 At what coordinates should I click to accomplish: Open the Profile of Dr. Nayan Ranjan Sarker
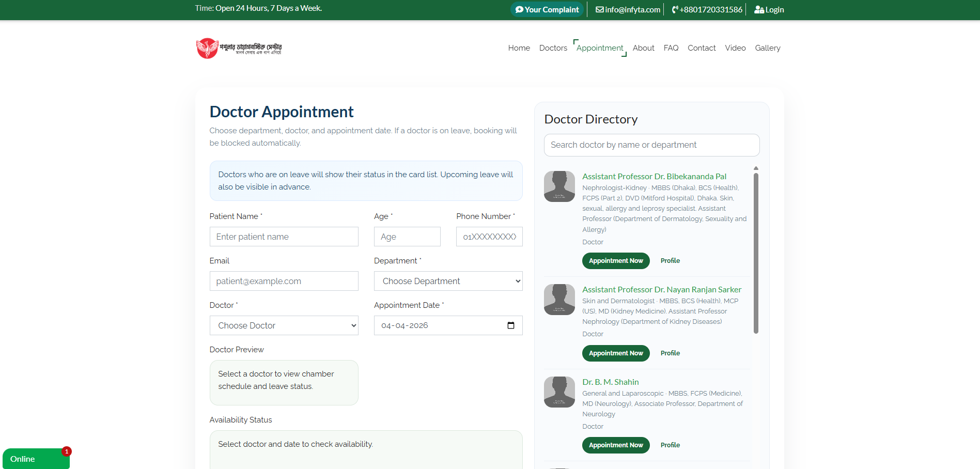(x=670, y=353)
